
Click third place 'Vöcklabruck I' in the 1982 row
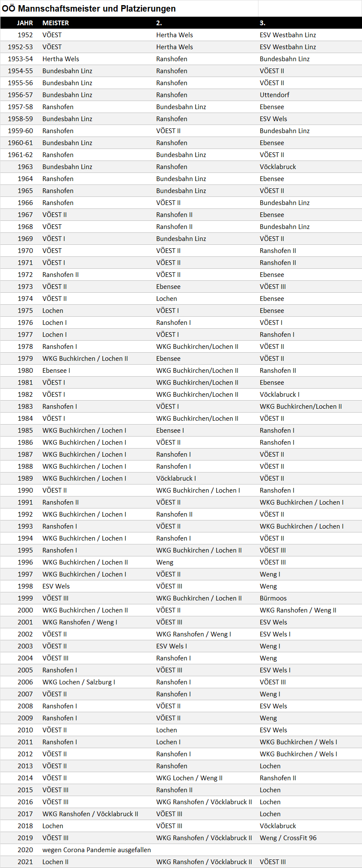click(279, 395)
